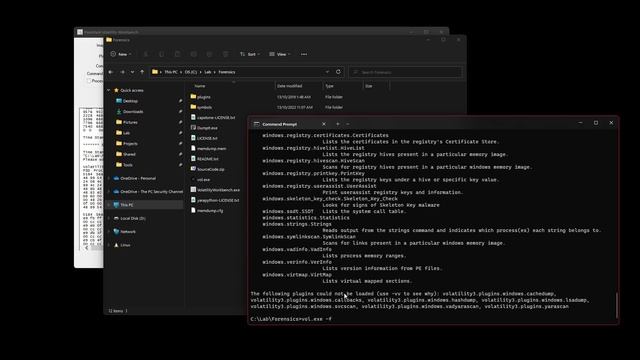Go forward in File Explorer navigation

pos(122,72)
